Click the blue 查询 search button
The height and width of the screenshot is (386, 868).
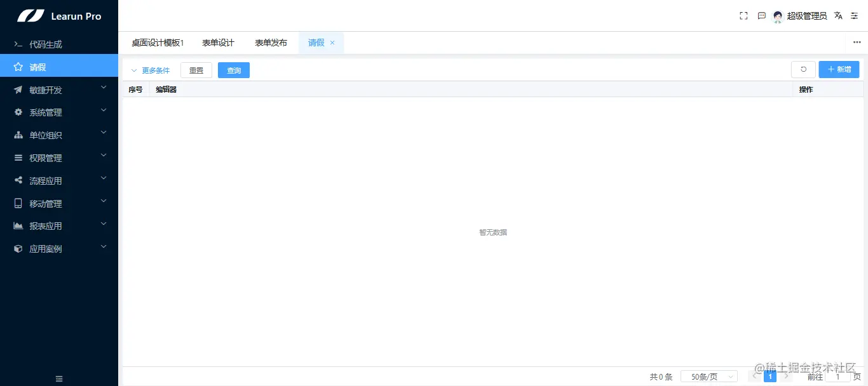pos(233,70)
